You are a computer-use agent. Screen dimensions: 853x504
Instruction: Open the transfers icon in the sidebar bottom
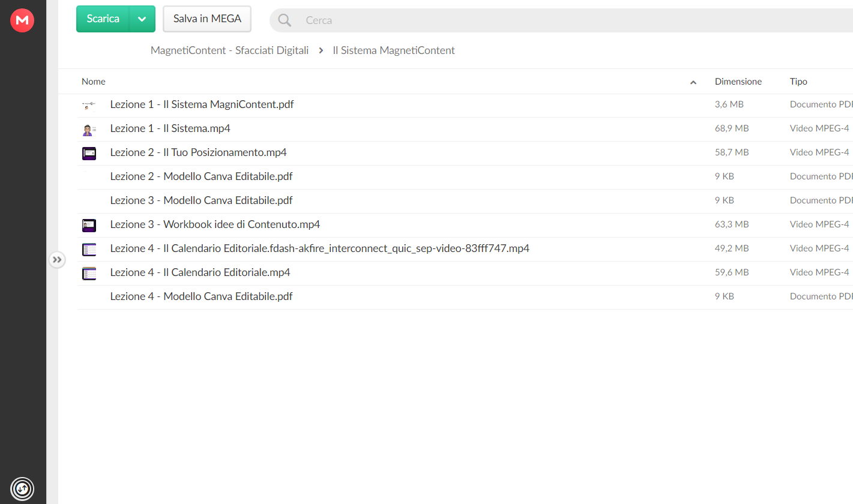pos(22,488)
